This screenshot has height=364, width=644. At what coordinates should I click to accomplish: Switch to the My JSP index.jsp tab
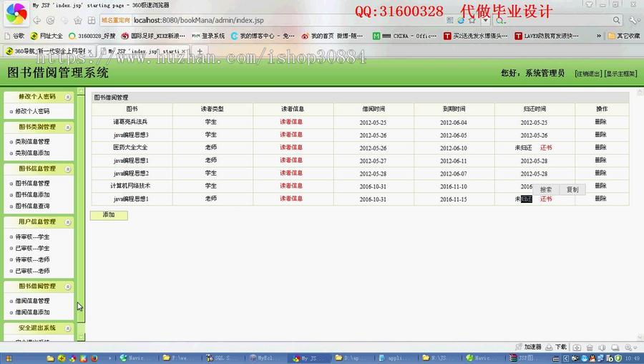pos(144,51)
